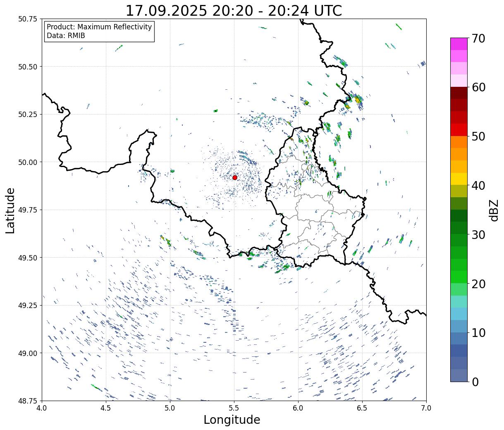Pick the light blue swatch above 10 dBZ
This screenshot has height=430, width=504.
[x=459, y=326]
